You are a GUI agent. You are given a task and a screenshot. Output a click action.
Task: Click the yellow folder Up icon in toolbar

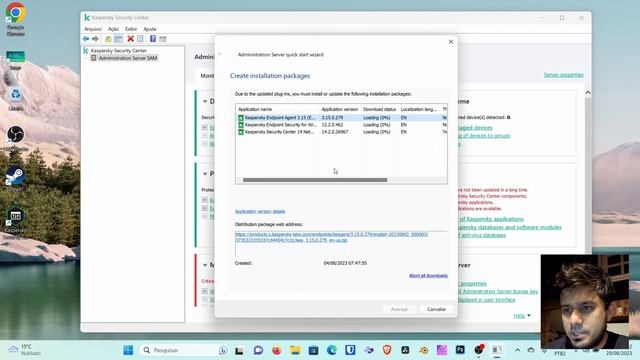pos(108,39)
